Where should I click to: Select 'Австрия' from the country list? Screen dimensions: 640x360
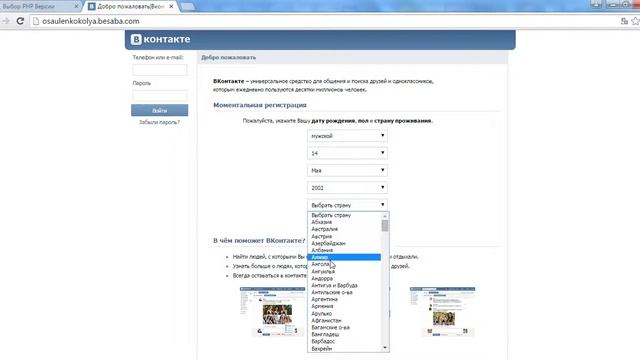(344, 236)
